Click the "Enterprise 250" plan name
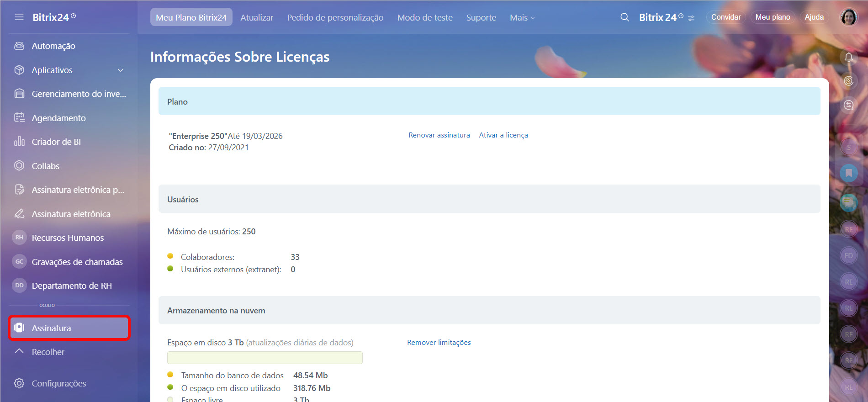Image resolution: width=868 pixels, height=402 pixels. click(198, 136)
